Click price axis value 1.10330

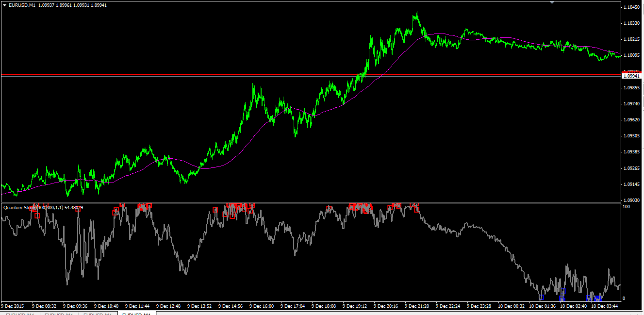[x=632, y=23]
